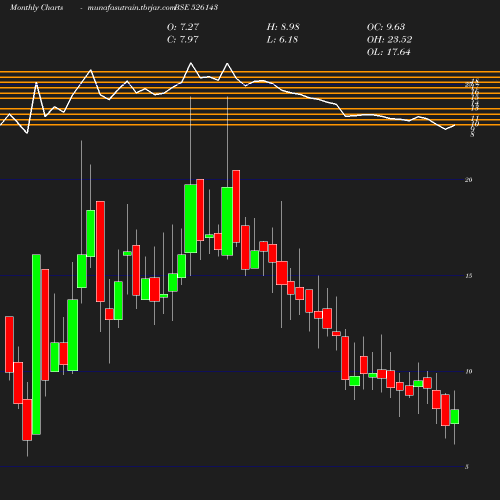This screenshot has width=500, height=500.
Task: Click the red candle topping above the 20 line
Action: (236, 206)
